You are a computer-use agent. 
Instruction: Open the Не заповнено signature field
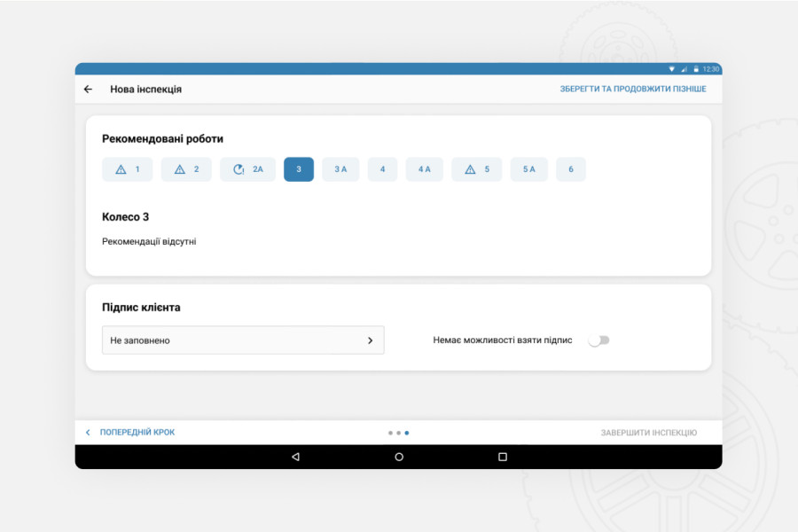point(242,340)
